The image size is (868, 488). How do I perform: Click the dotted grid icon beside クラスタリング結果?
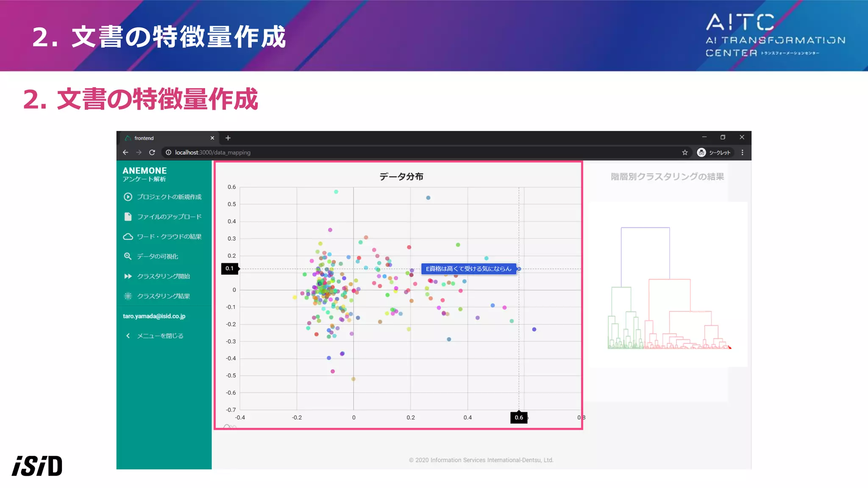coord(128,296)
